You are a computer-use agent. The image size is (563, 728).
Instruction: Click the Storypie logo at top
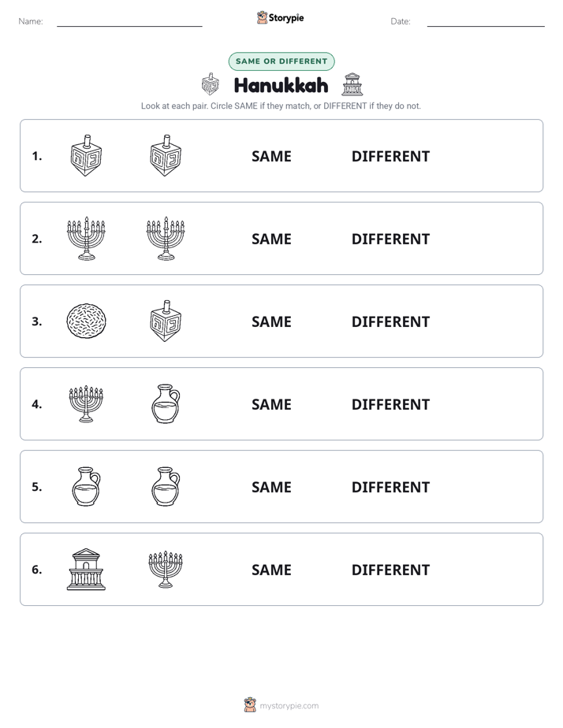click(x=280, y=17)
